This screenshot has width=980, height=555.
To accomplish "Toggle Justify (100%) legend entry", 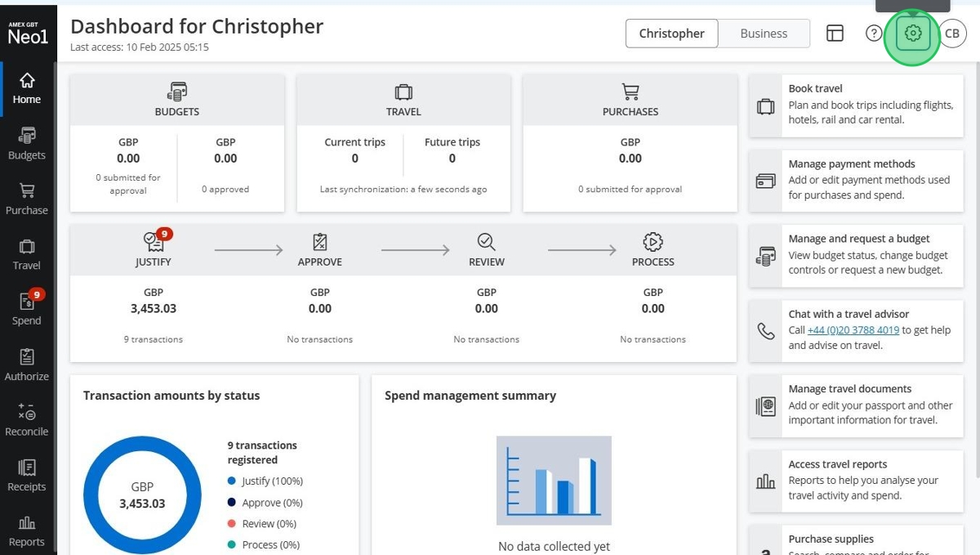I will pyautogui.click(x=265, y=481).
